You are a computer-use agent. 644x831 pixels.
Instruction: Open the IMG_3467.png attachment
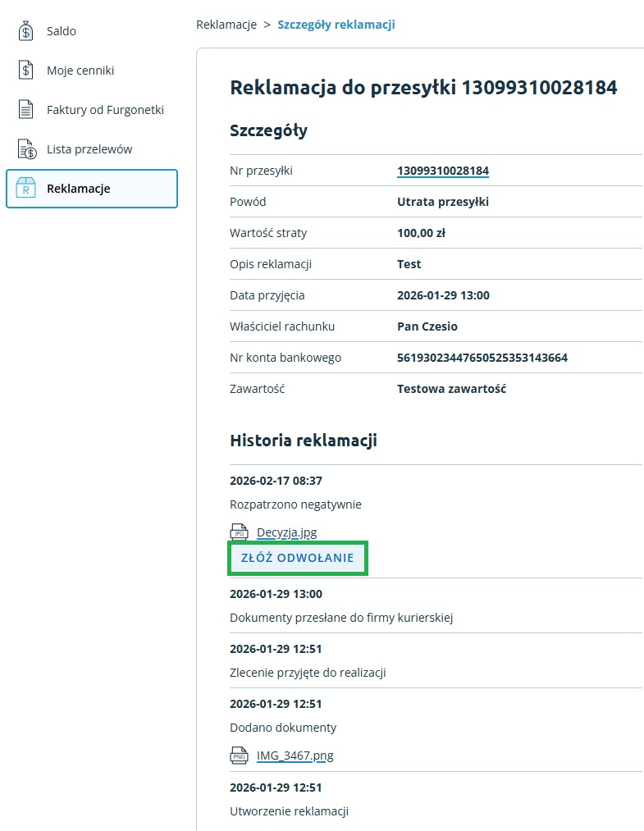tap(295, 756)
